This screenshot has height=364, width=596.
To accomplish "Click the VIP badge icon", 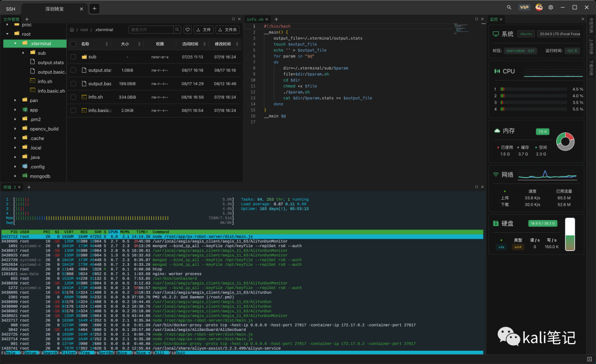I will [x=524, y=8].
